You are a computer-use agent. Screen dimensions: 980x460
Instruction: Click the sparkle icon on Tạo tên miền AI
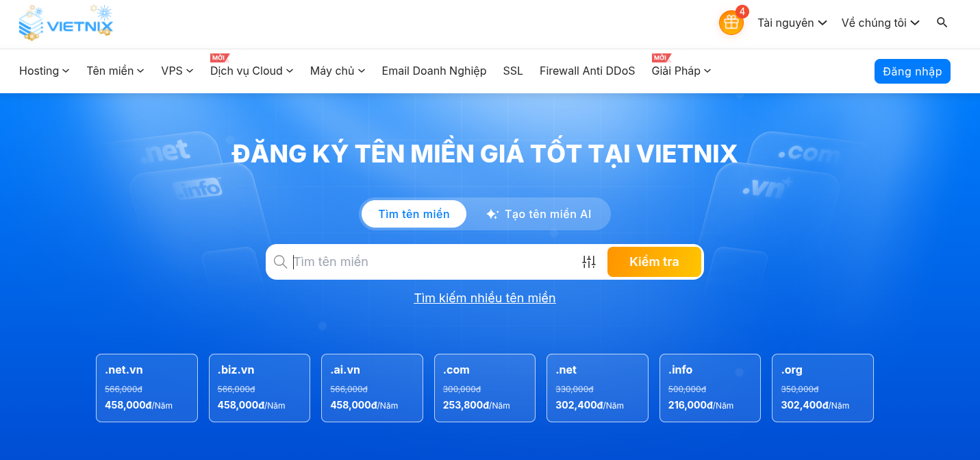[492, 213]
